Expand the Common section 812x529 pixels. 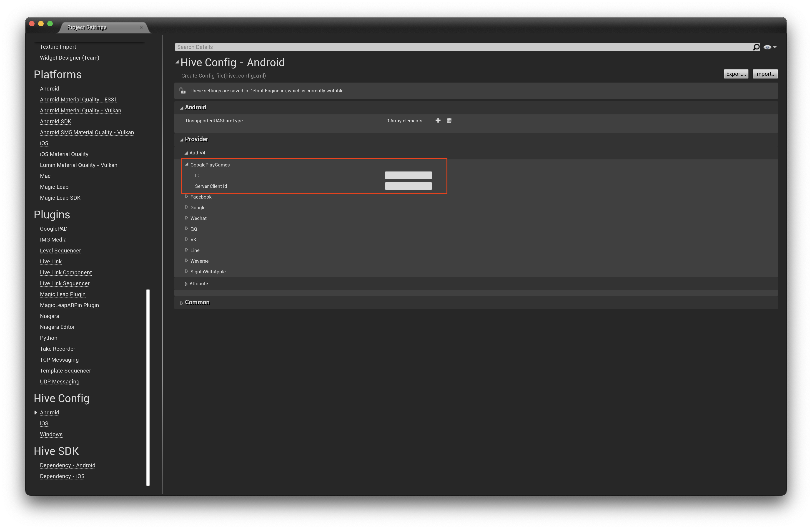tap(181, 303)
